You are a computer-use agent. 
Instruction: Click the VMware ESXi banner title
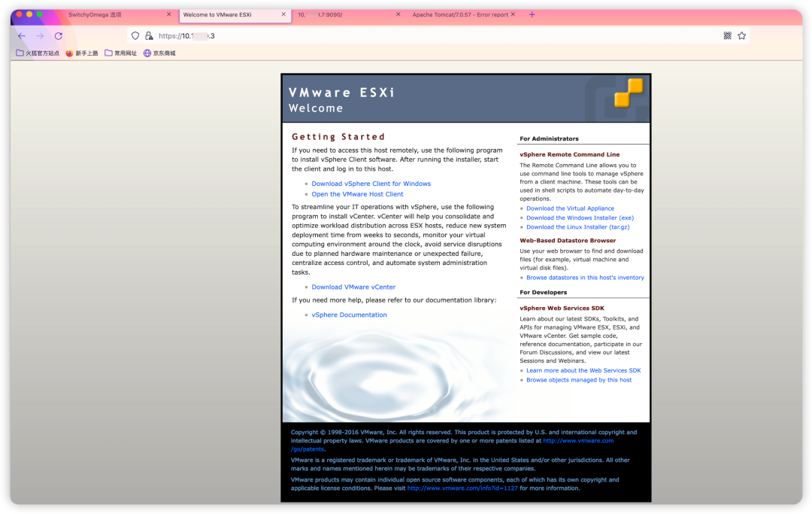point(341,93)
